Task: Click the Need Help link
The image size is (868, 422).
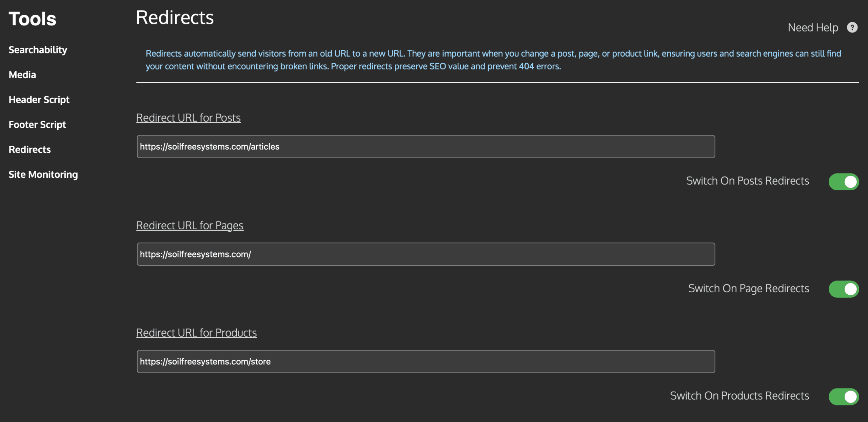Action: coord(813,27)
